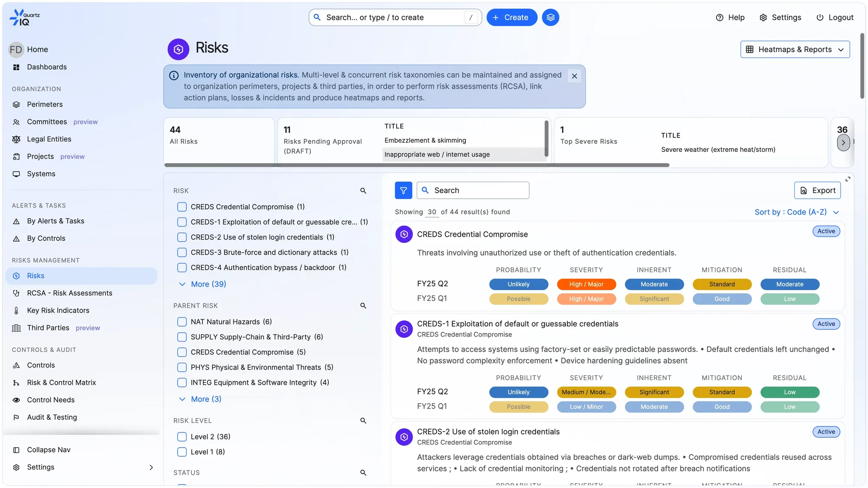Click the Perimeters icon in sidebar
Image resolution: width=868 pixels, height=488 pixels.
[16, 105]
